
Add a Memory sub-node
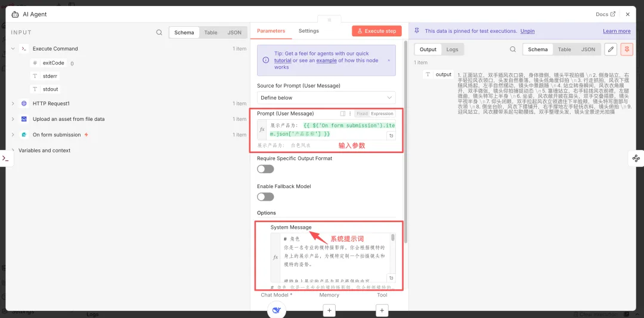pyautogui.click(x=329, y=311)
